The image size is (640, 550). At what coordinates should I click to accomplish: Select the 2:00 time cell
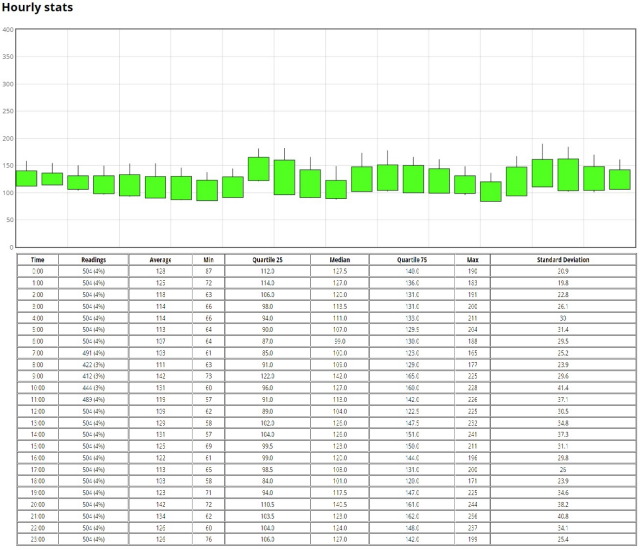point(38,295)
